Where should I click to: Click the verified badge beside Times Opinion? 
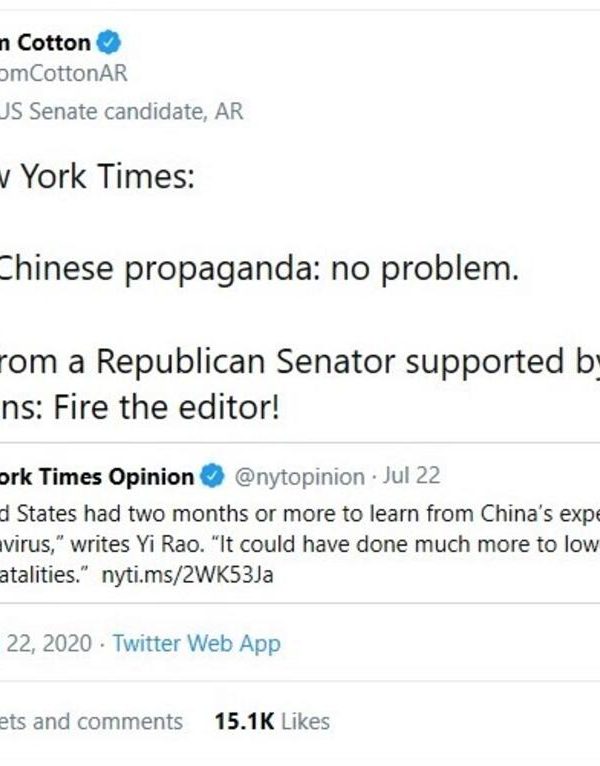[213, 476]
